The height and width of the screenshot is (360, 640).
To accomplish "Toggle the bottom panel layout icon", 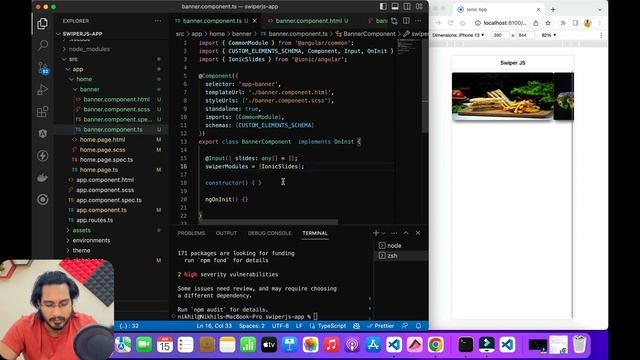I will pyautogui.click(x=395, y=7).
